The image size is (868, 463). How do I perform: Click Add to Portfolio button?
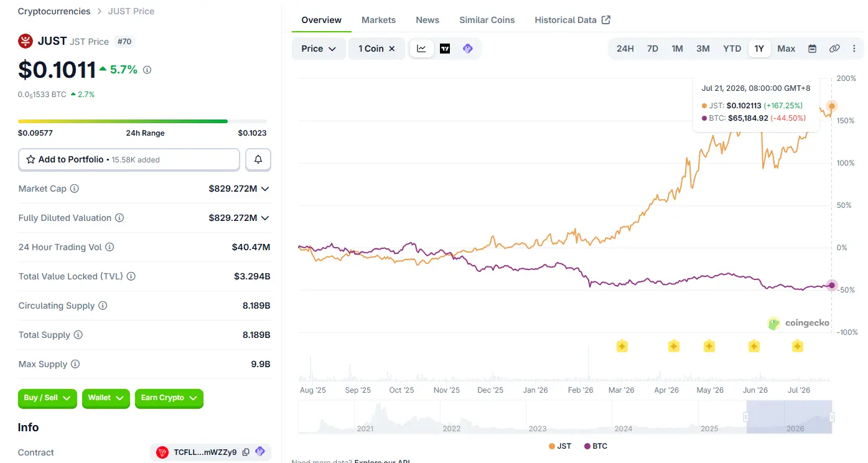tap(129, 160)
